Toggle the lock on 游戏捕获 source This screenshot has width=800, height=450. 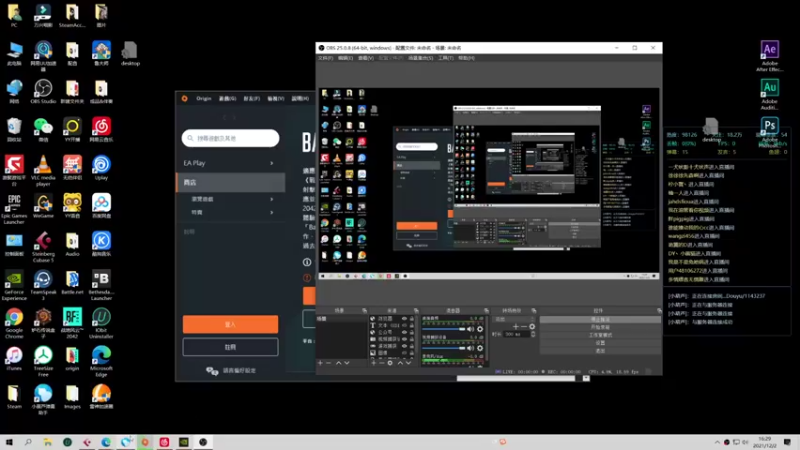click(x=412, y=346)
